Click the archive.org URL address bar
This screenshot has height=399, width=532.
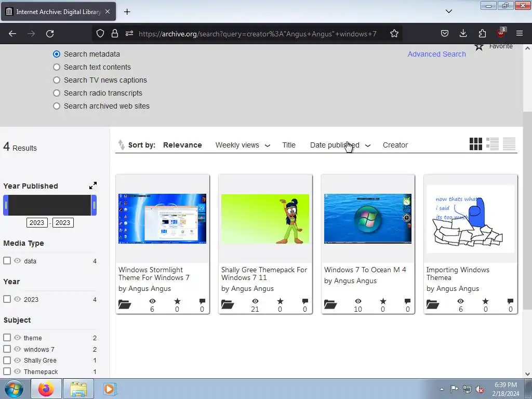click(257, 34)
